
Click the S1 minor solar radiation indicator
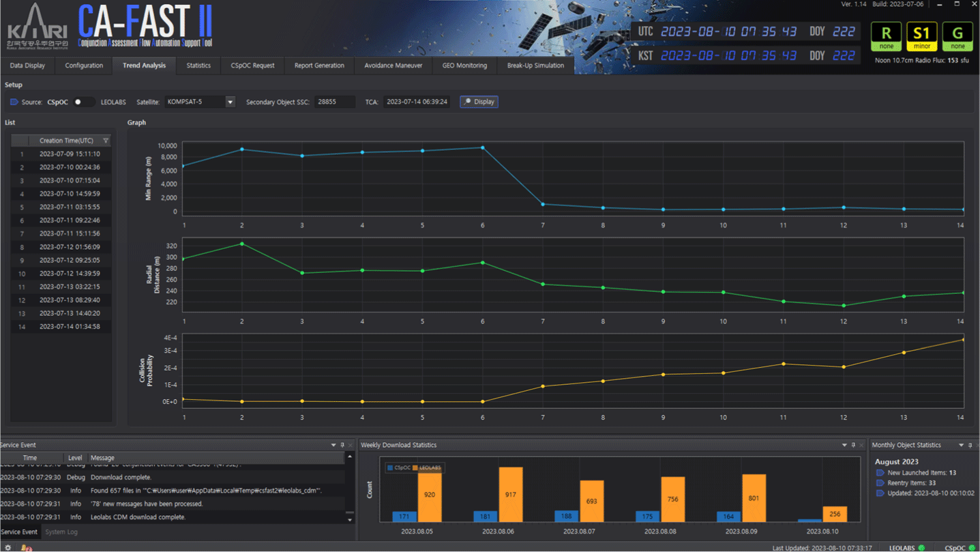tap(921, 36)
